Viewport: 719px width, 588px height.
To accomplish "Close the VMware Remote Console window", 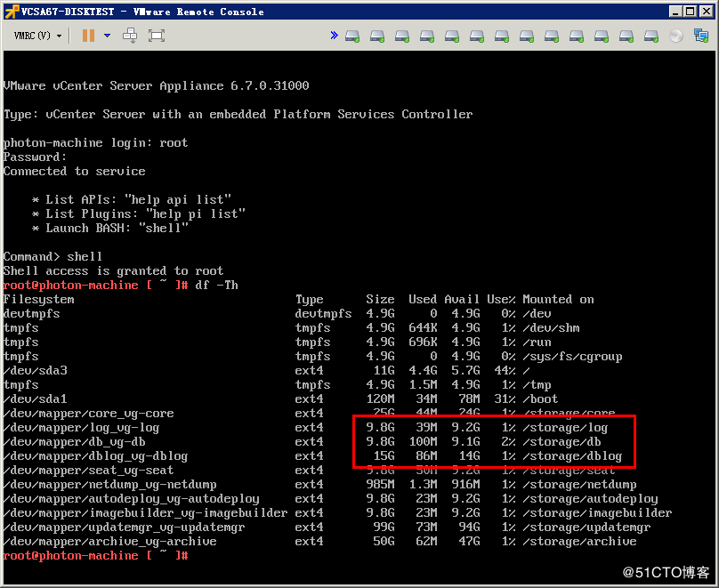I will [707, 12].
